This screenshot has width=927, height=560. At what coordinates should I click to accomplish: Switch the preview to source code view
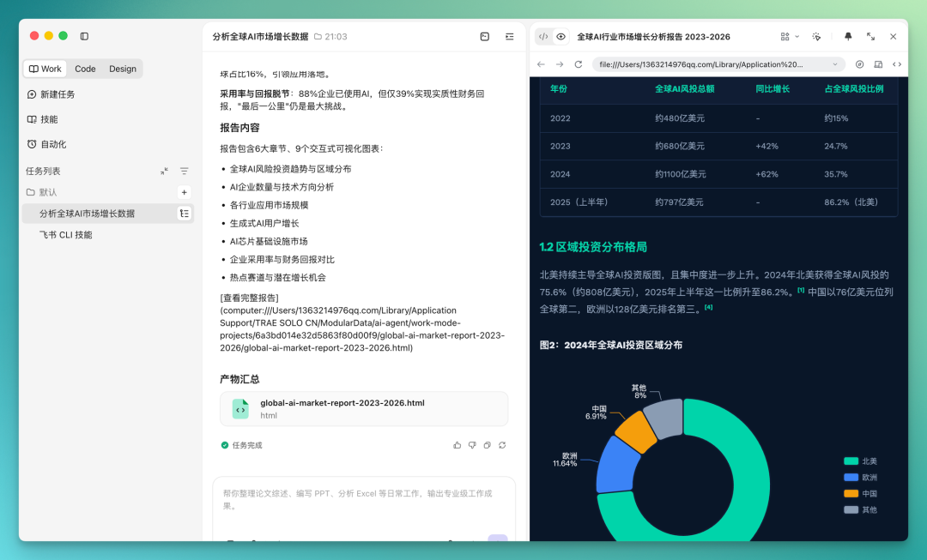[543, 37]
